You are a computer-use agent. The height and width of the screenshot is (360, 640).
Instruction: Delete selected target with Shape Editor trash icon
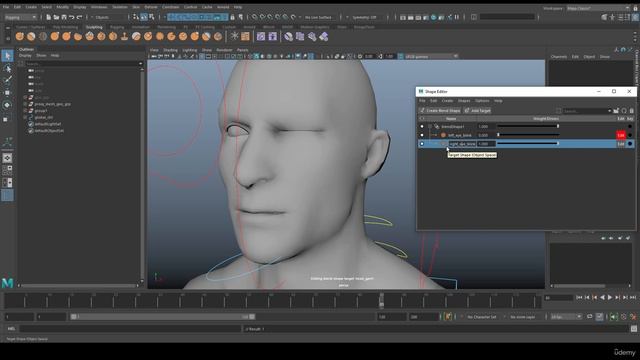coord(631,111)
